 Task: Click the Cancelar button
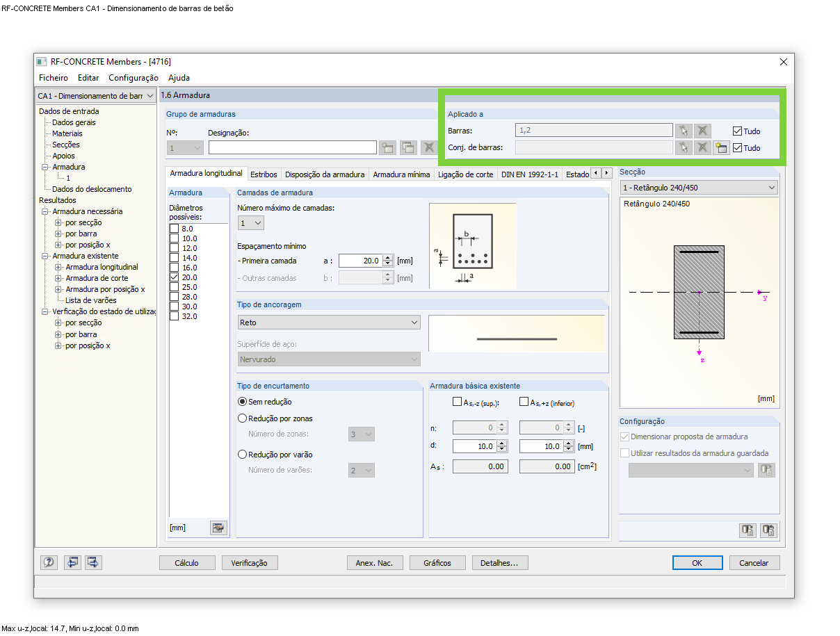point(754,563)
